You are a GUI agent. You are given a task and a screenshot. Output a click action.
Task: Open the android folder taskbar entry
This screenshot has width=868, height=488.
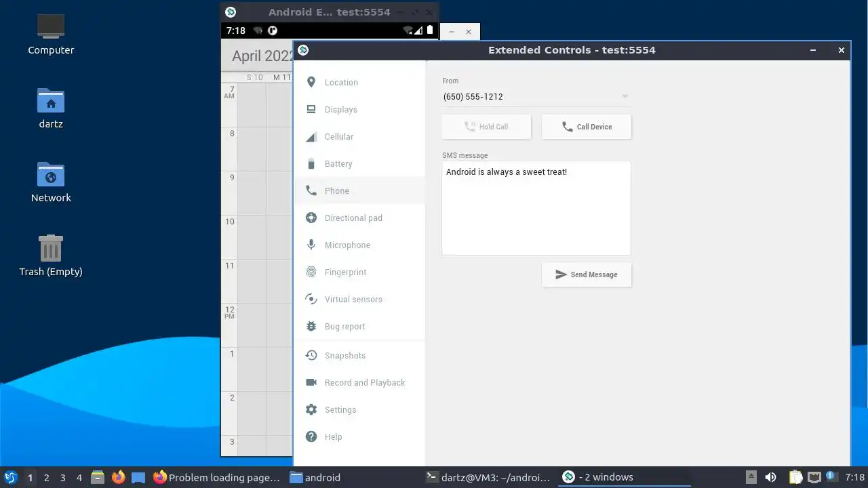(x=353, y=477)
